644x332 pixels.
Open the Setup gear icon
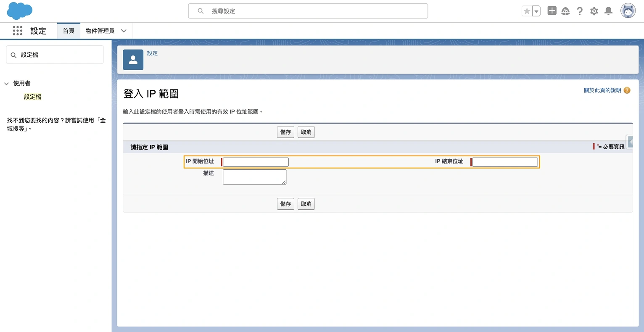click(594, 11)
